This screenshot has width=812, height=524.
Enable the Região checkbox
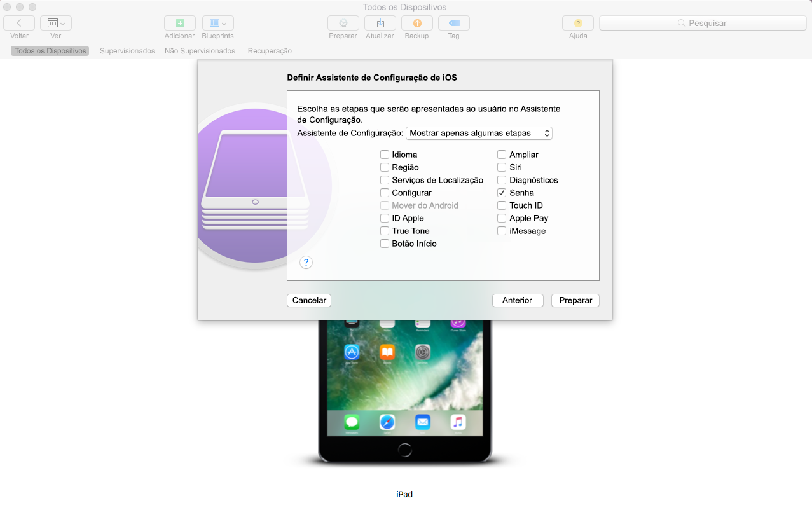tap(385, 167)
